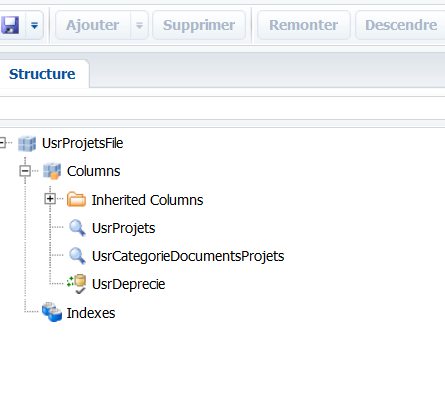Click the Ajouter button
445x404 pixels.
(x=93, y=25)
